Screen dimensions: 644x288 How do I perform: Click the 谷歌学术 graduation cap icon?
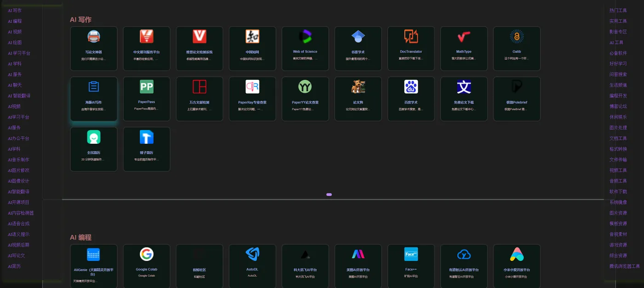click(x=358, y=36)
